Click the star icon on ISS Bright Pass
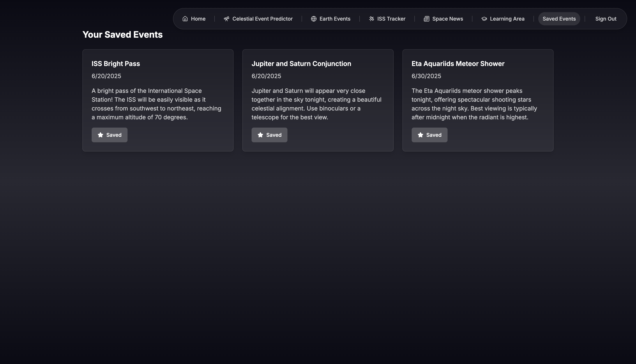Viewport: 636px width, 364px height. pos(100,135)
